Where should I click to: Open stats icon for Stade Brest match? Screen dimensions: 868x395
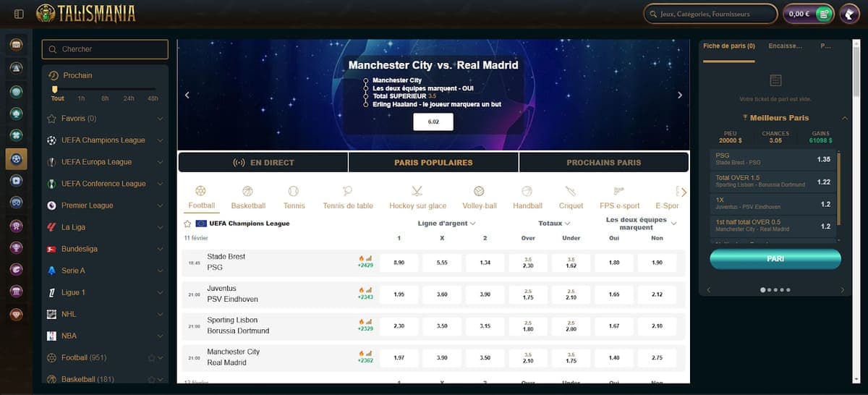(369, 258)
